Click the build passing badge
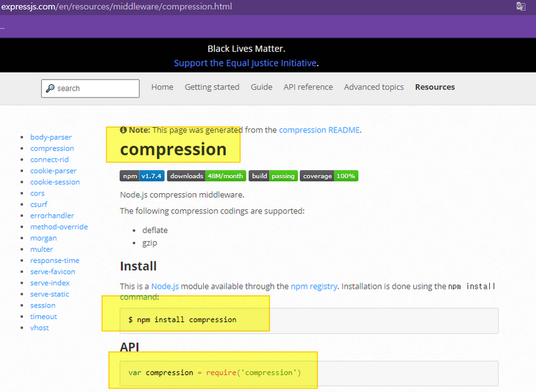 (x=273, y=176)
